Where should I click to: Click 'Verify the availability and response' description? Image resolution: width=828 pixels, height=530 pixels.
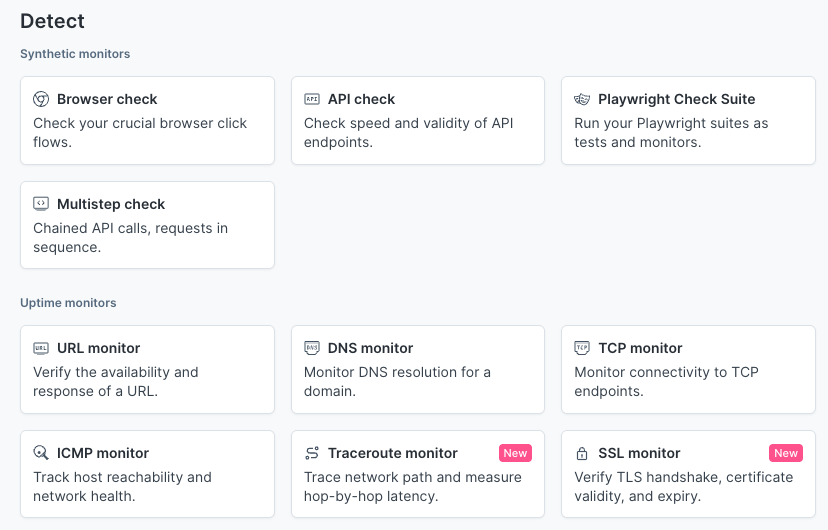tap(116, 382)
